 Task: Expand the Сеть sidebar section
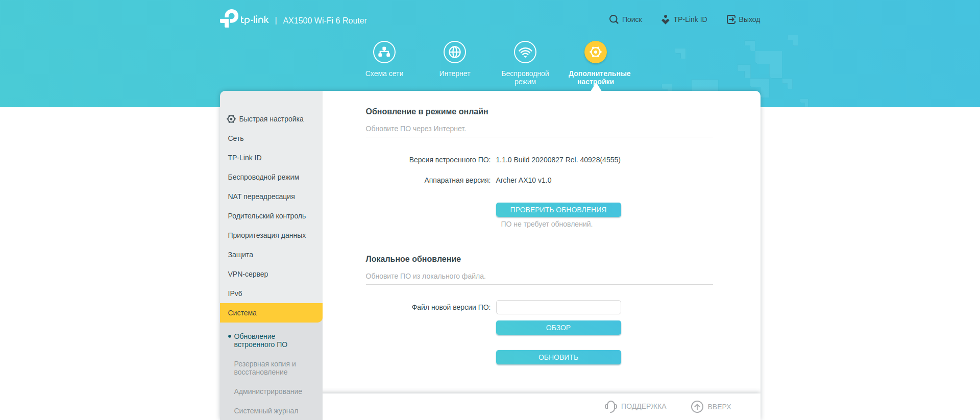click(236, 138)
